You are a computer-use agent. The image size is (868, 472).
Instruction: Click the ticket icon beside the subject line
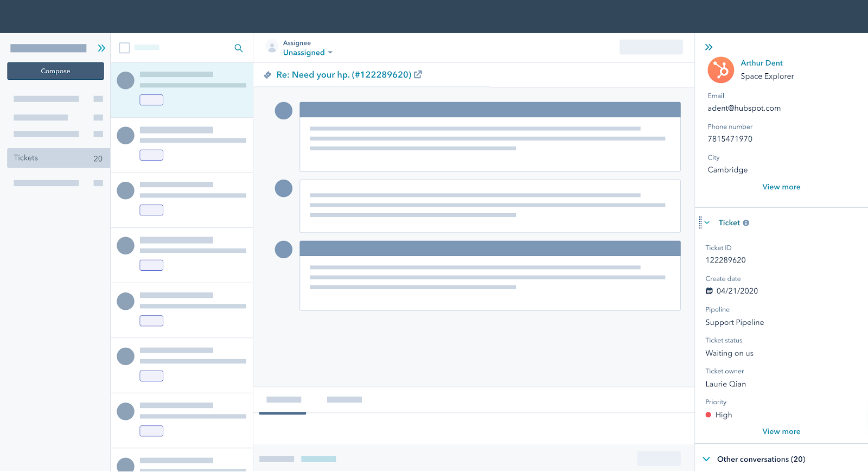click(x=267, y=75)
